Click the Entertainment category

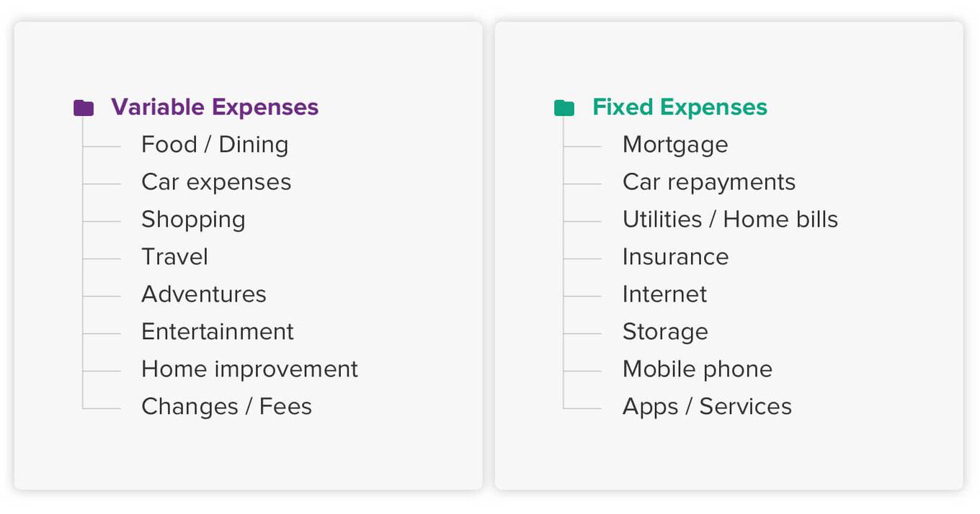218,332
